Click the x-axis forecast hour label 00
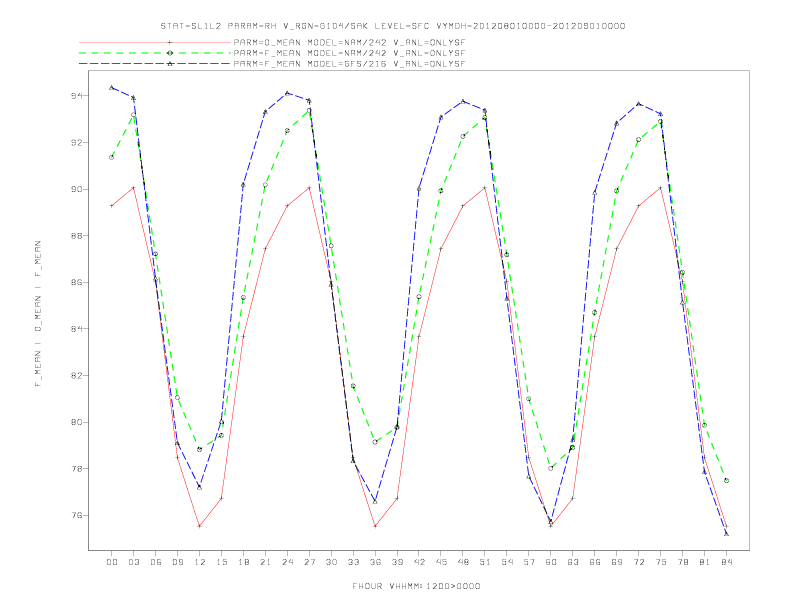This screenshot has width=792, height=612. click(112, 562)
